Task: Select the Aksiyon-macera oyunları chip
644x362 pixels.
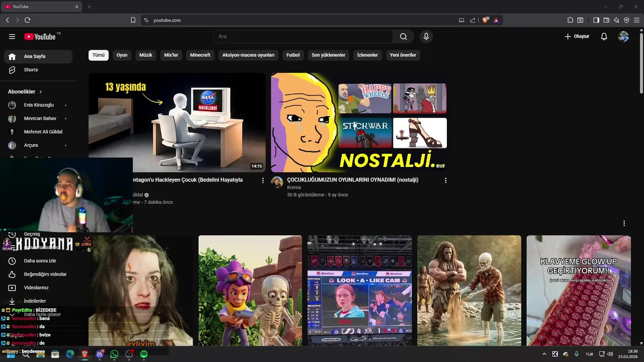Action: tap(249, 55)
